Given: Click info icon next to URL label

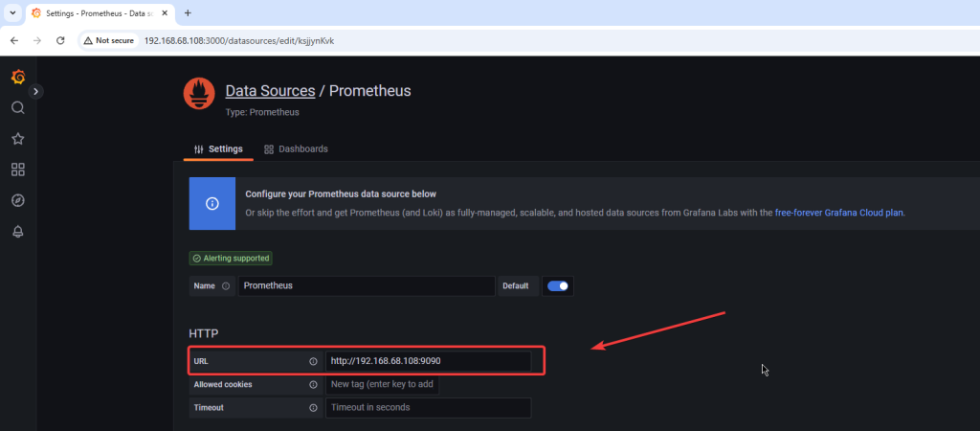Looking at the screenshot, I should (313, 361).
